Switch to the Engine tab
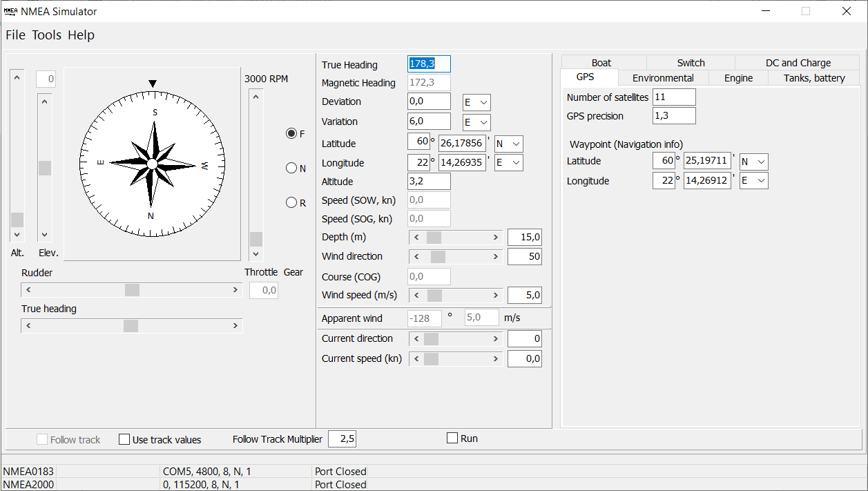Image resolution: width=868 pixels, height=491 pixels. click(737, 77)
